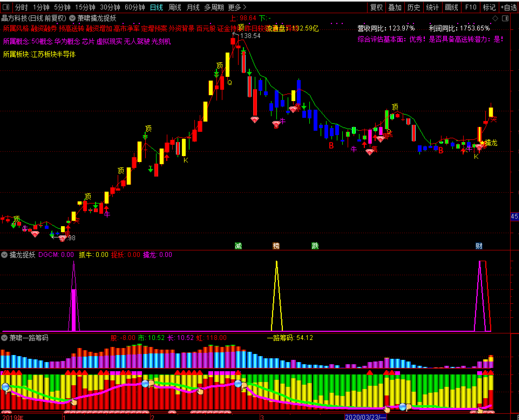
Task: Click the orange 榜 event marker
Action: coord(276,246)
